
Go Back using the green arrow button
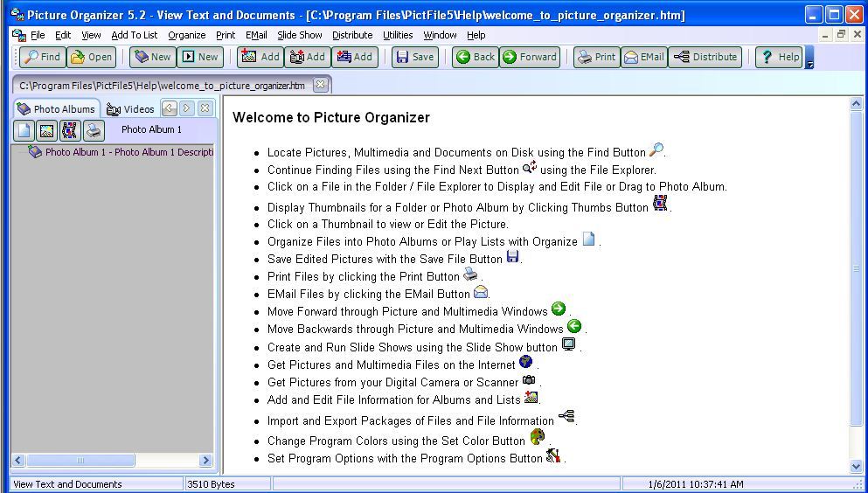tap(476, 57)
